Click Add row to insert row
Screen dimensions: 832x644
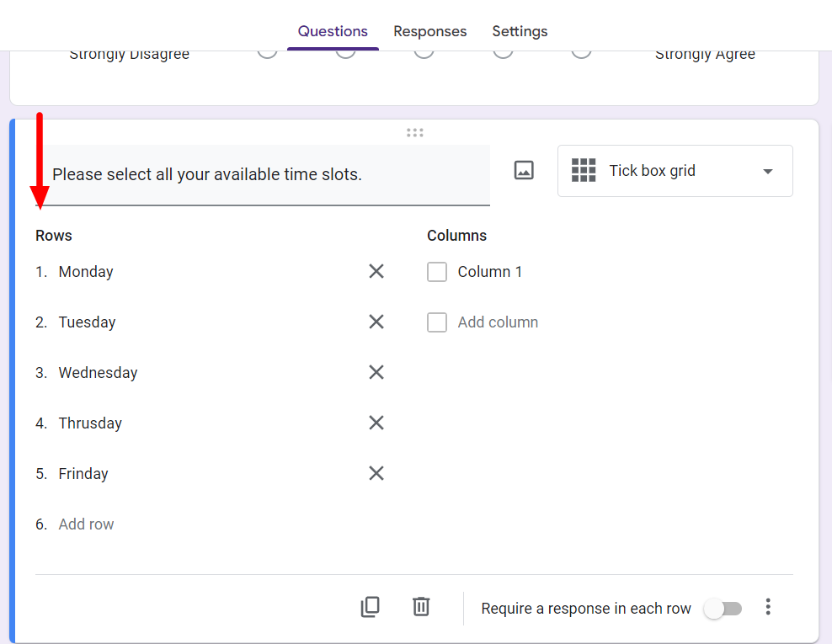86,524
